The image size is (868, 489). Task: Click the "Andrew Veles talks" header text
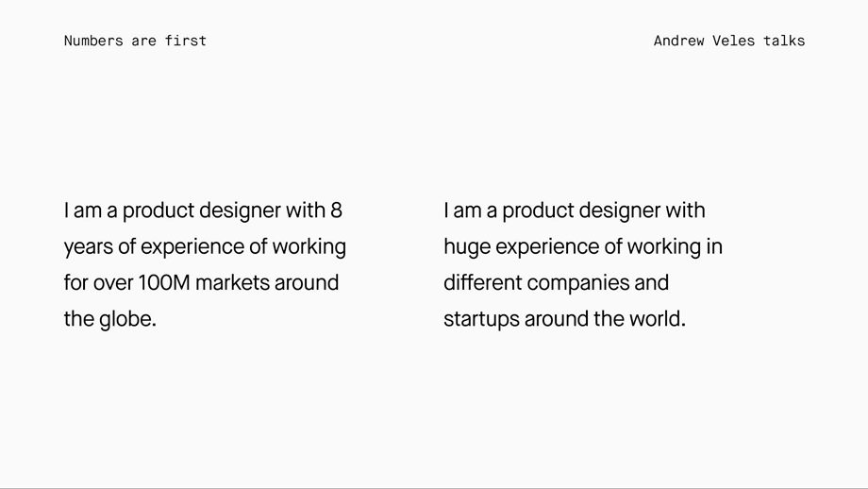729,41
